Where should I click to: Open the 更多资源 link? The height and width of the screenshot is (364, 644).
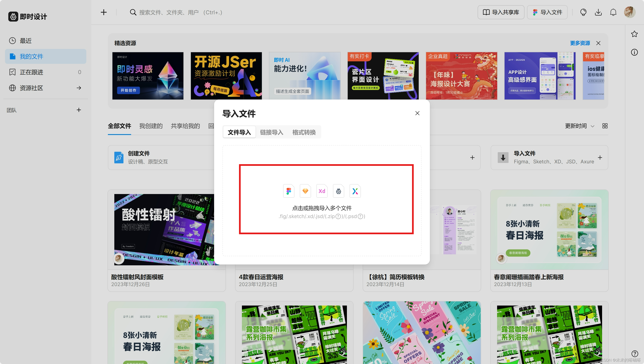[x=580, y=43]
